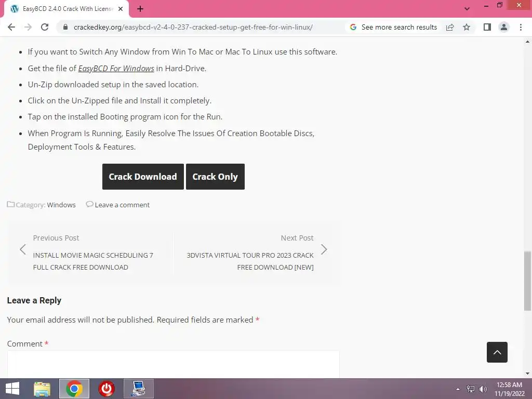Viewport: 532px width, 399px height.
Task: Open the volume tray icon
Action: coord(483,389)
